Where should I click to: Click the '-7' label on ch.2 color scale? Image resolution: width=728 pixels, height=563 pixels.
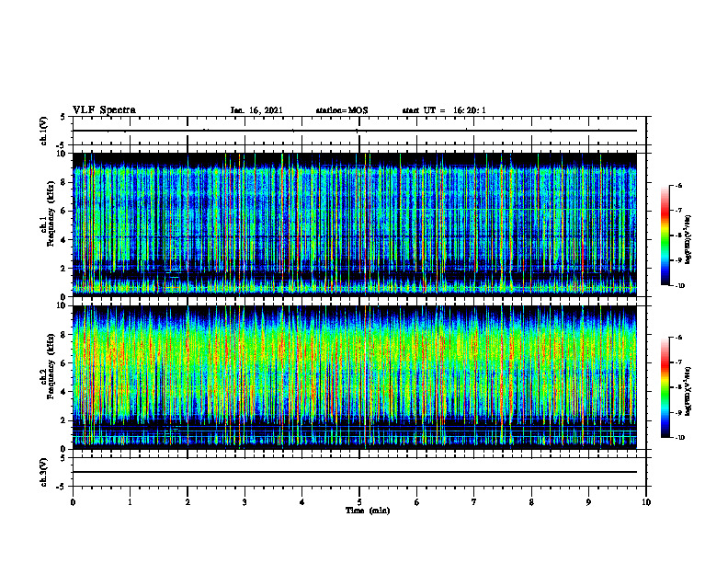tap(678, 362)
